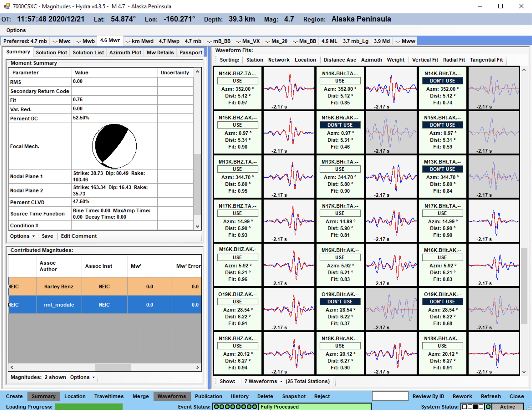532x410 pixels.
Task: Click the Delete button
Action: pyautogui.click(x=265, y=396)
